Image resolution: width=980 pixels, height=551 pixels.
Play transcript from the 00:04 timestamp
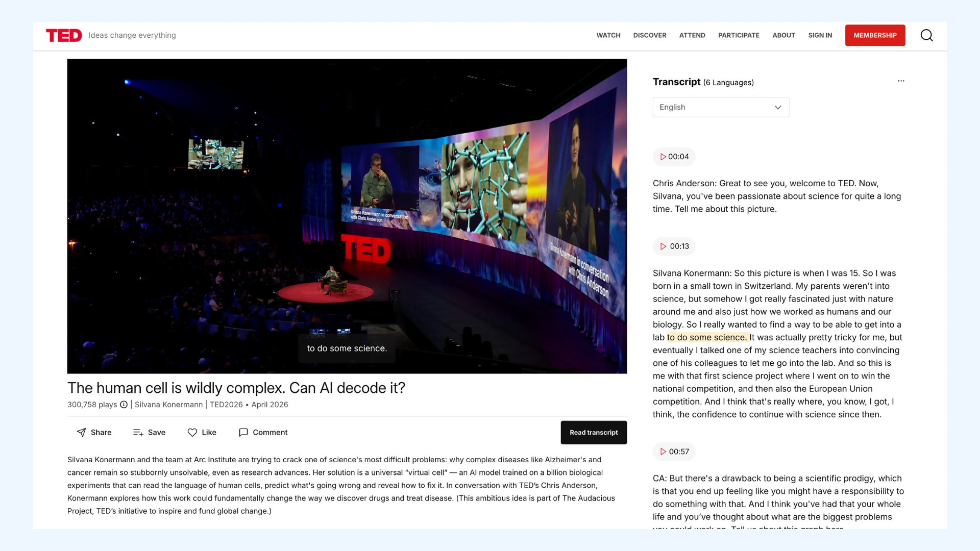(x=674, y=157)
